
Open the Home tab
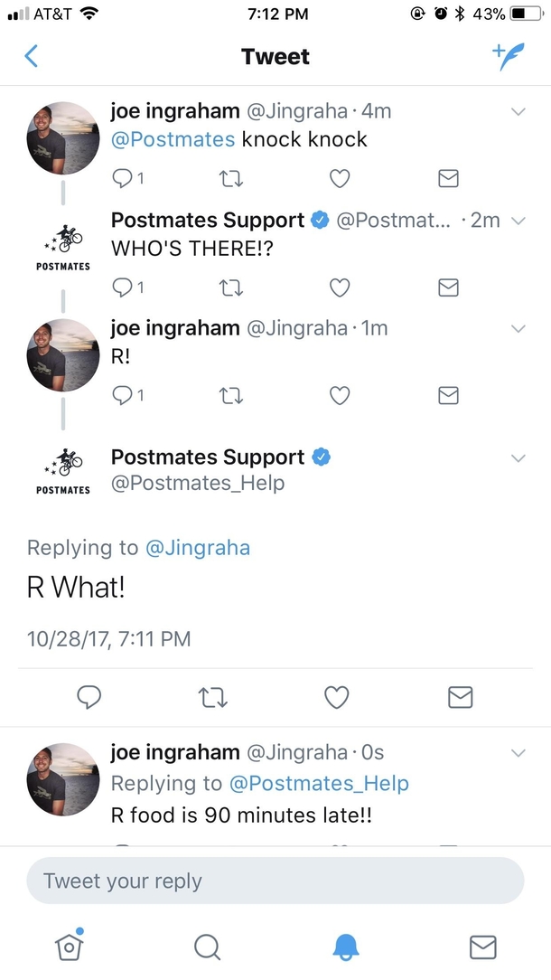[70, 946]
